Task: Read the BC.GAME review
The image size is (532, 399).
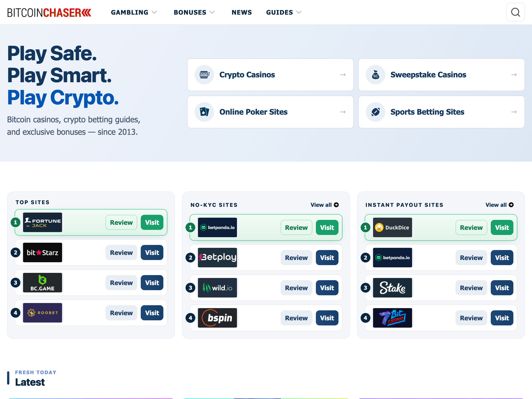Action: pos(121,283)
